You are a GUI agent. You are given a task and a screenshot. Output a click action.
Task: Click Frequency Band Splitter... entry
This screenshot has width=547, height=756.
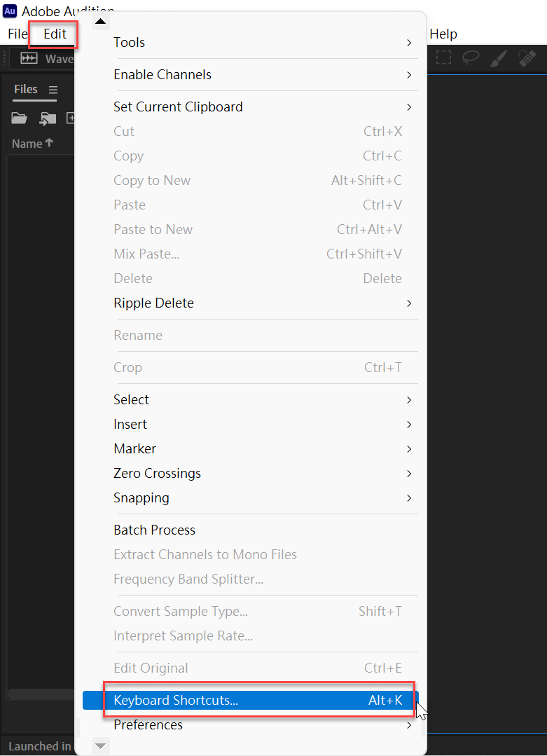251,579
